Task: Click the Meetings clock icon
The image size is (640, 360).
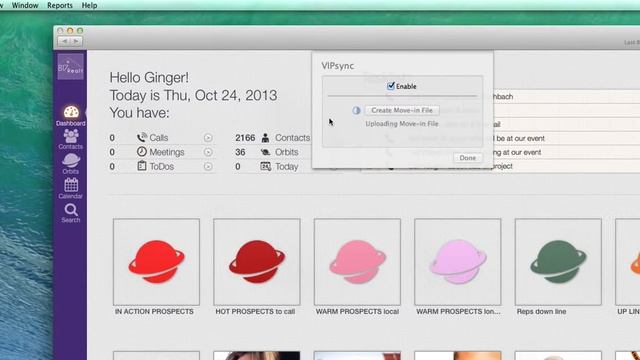Action: coord(142,152)
